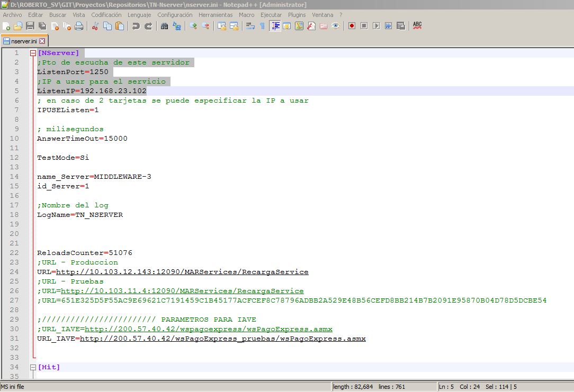Click the Print icon
Viewport: 574px width, 392px height.
pos(79,26)
